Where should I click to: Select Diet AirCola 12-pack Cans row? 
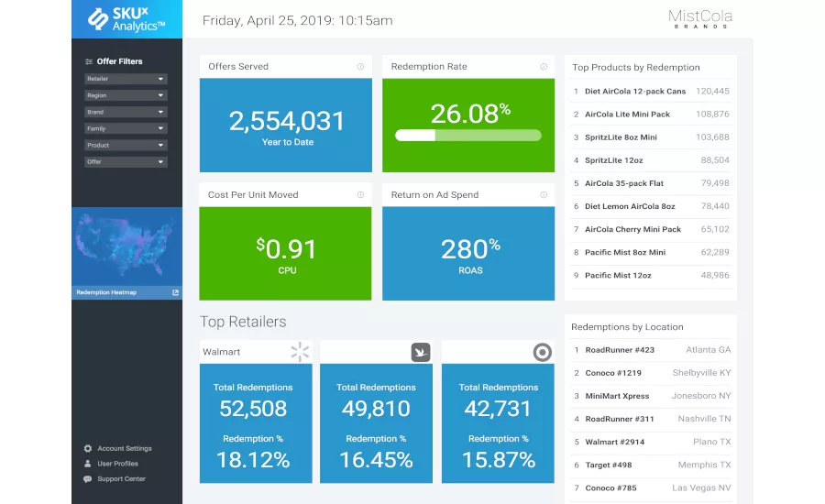(x=652, y=91)
